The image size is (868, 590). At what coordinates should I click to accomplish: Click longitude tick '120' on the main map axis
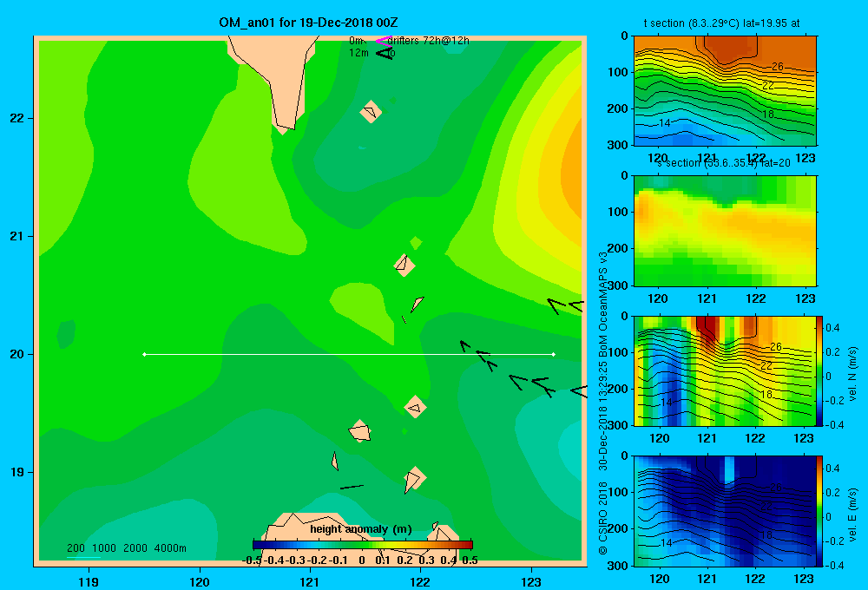coord(200,581)
